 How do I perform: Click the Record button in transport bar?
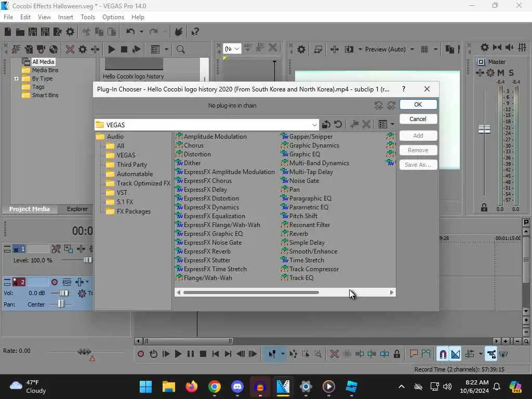140,354
